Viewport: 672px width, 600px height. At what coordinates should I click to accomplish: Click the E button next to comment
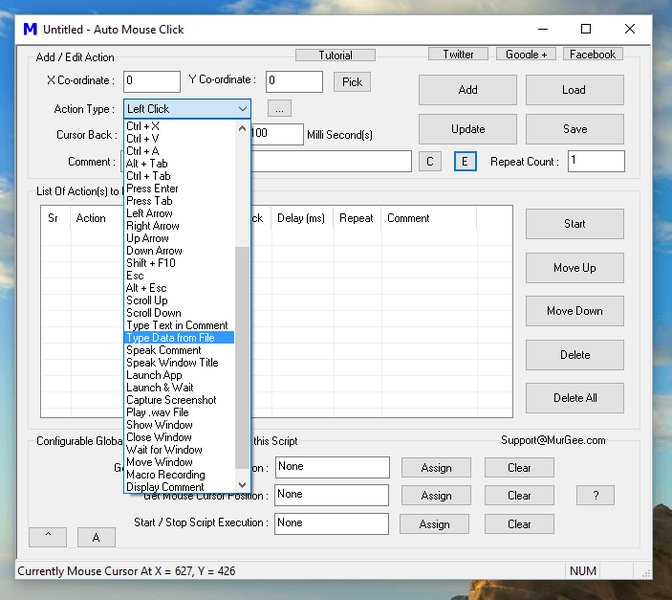465,161
